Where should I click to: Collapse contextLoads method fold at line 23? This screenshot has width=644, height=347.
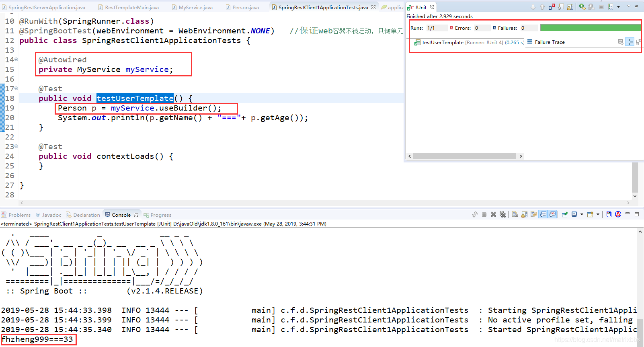16,146
